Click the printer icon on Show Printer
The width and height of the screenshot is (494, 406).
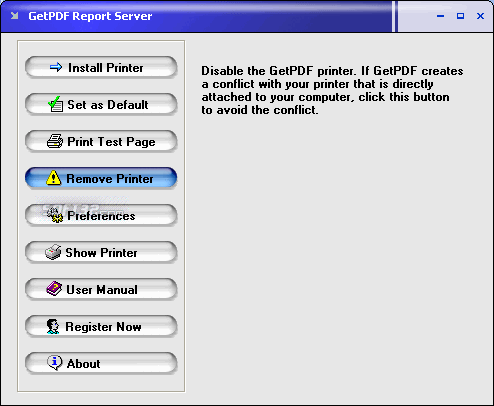click(x=53, y=252)
